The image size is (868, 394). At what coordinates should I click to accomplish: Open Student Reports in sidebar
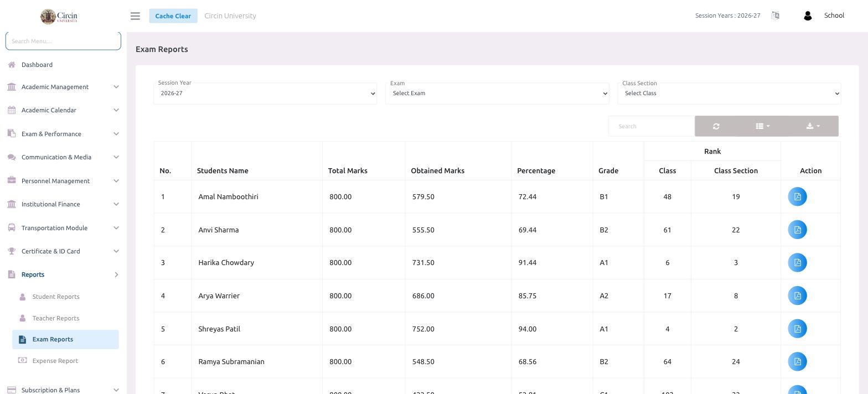pos(56,297)
